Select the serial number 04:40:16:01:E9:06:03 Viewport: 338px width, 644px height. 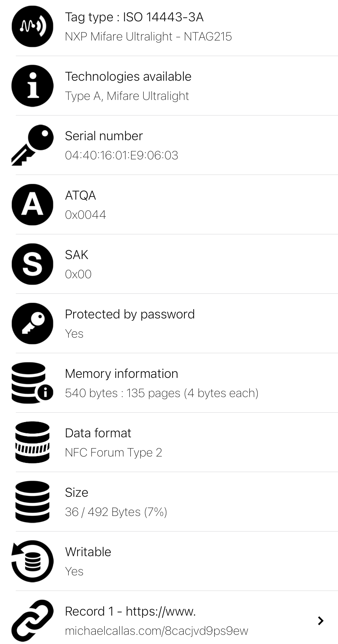click(122, 155)
